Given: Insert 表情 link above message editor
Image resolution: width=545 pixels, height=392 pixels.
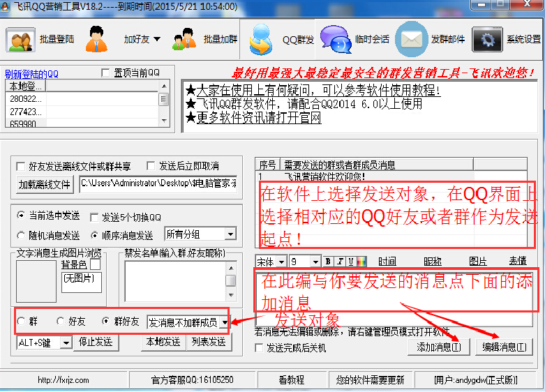Looking at the screenshot, I should pos(518,261).
